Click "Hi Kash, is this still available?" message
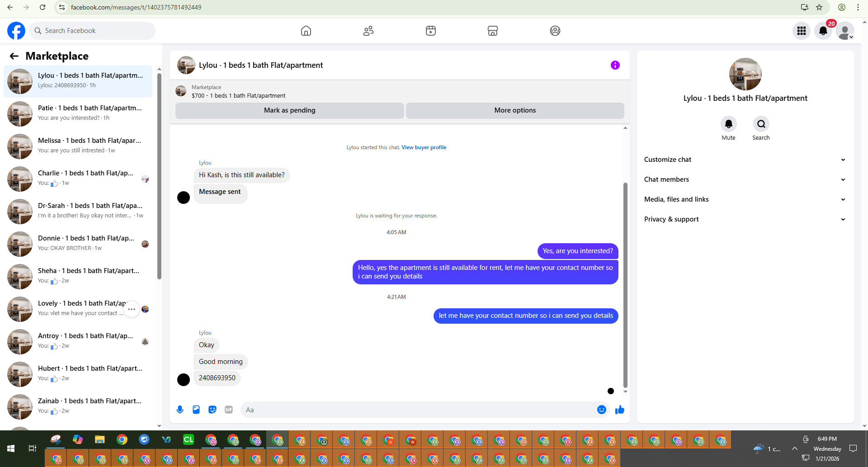868x467 pixels. (242, 175)
